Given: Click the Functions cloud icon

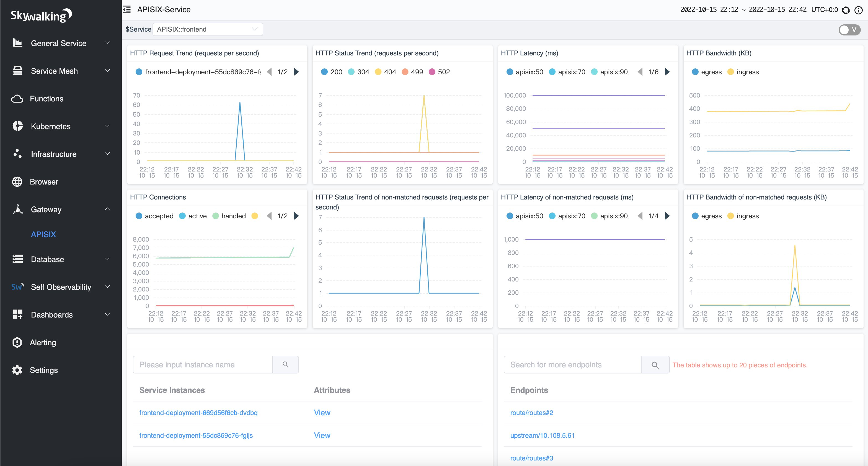Looking at the screenshot, I should click(x=17, y=99).
